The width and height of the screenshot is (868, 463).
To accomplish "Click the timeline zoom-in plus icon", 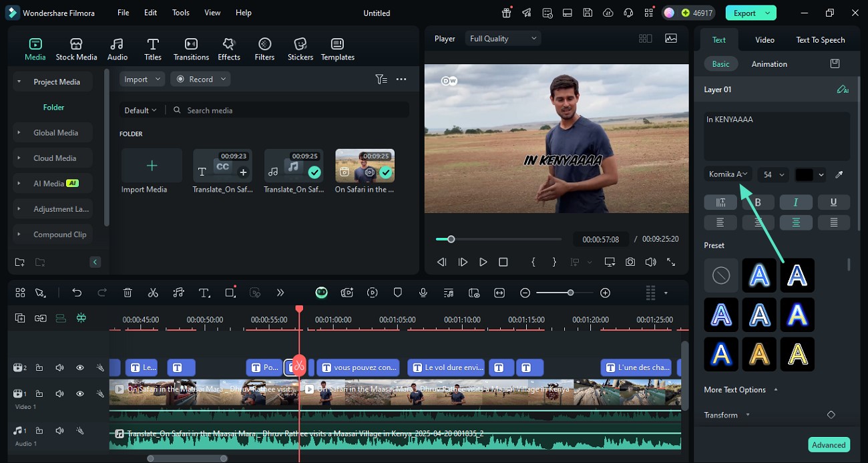I will [x=605, y=293].
